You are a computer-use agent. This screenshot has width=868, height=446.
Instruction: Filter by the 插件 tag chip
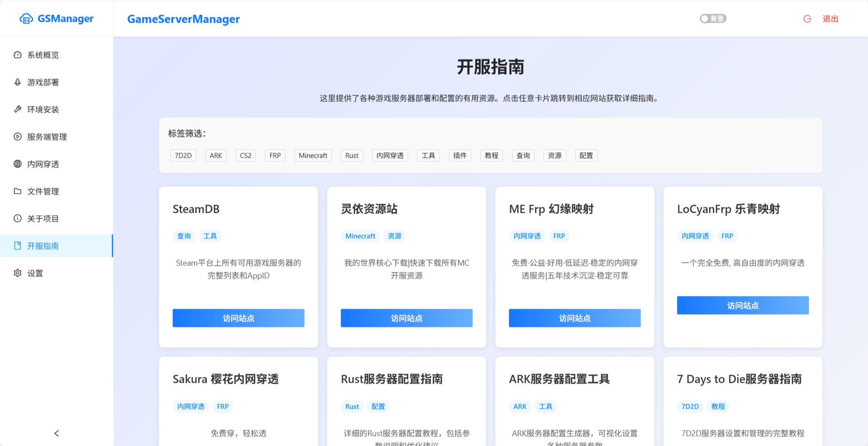[460, 155]
